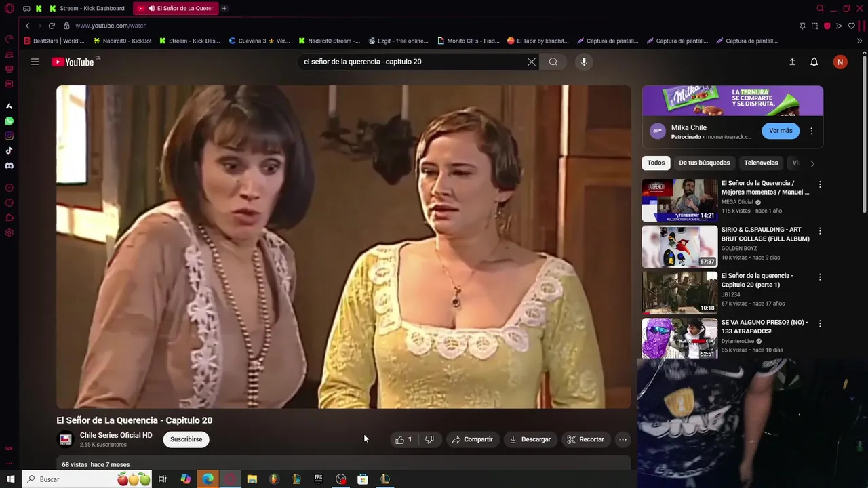Open options for Mejores momentos video
The image size is (868, 488).
(820, 184)
